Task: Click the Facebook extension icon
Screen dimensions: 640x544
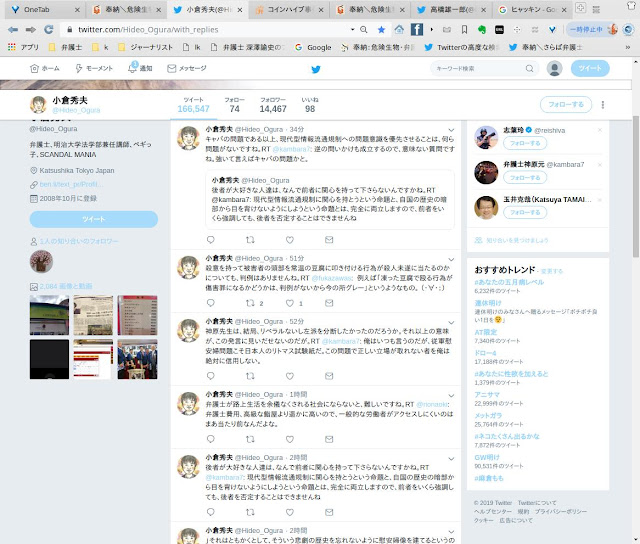Action: pyautogui.click(x=417, y=29)
